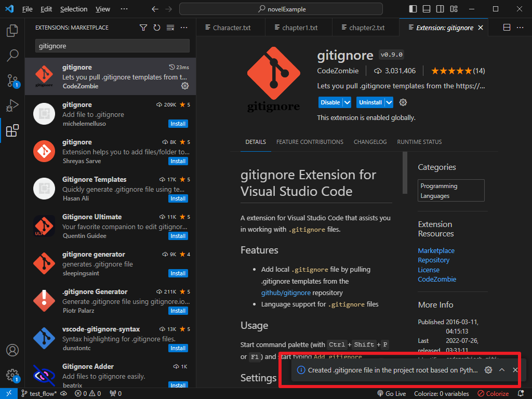Open notifications bell in status bar
The image size is (532, 399).
(x=521, y=394)
